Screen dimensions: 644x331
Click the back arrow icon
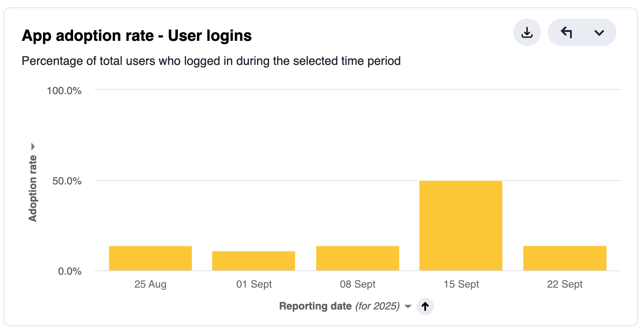pos(567,32)
